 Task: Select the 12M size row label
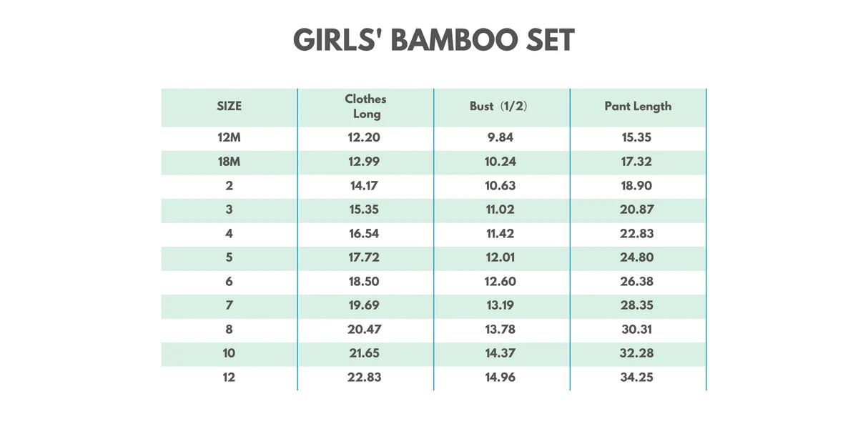tap(230, 138)
